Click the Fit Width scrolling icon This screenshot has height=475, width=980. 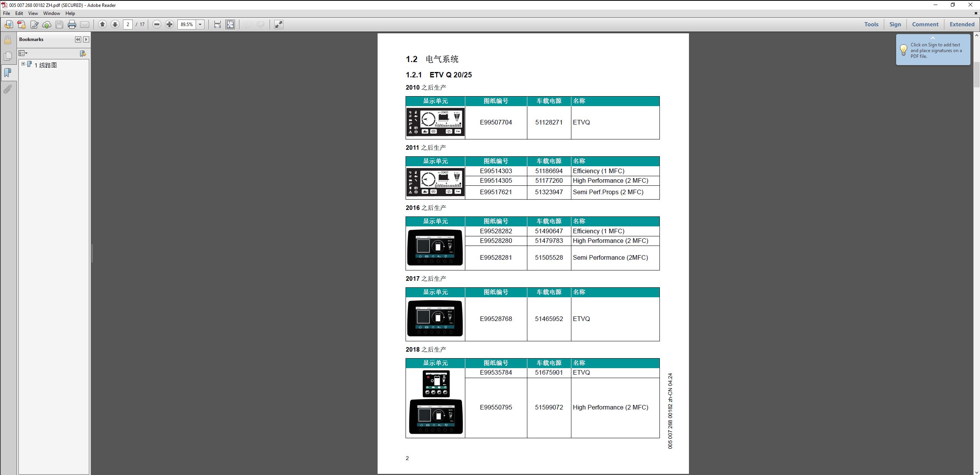pos(218,25)
